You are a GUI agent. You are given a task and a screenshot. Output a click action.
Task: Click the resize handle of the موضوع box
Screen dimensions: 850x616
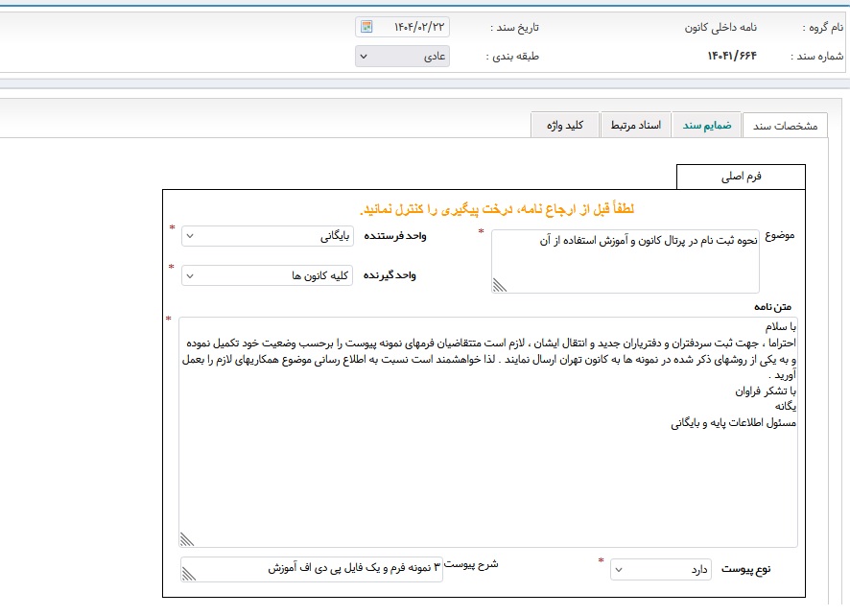499,284
